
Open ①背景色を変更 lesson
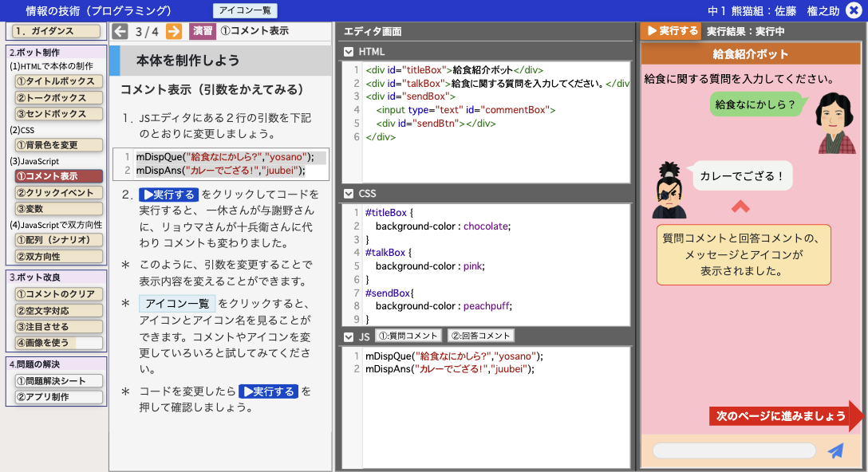[x=59, y=145]
